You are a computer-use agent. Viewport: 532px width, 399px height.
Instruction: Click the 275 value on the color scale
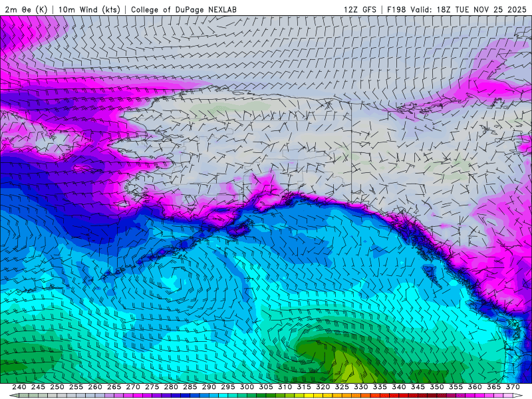click(x=152, y=387)
